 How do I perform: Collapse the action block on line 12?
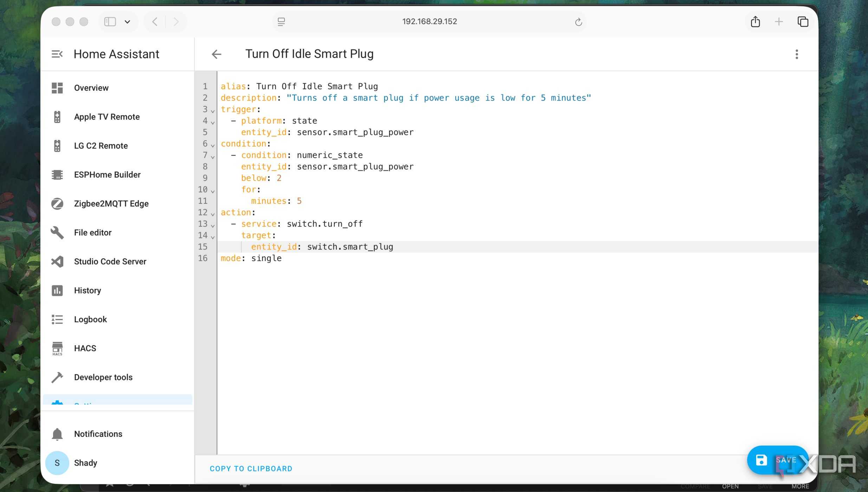click(213, 214)
